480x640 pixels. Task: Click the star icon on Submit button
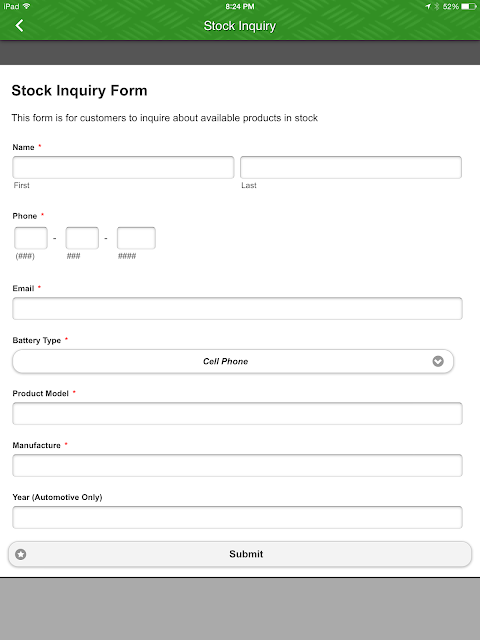[21, 554]
